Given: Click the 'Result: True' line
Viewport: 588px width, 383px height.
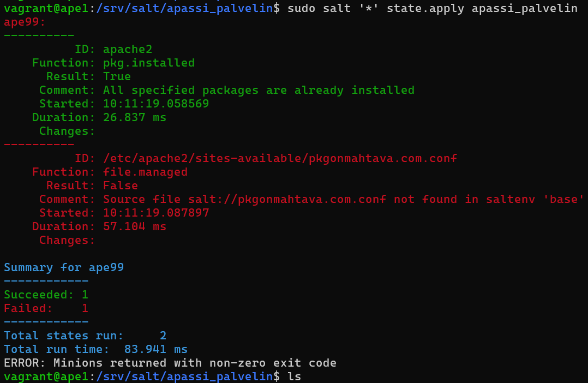Looking at the screenshot, I should (88, 76).
